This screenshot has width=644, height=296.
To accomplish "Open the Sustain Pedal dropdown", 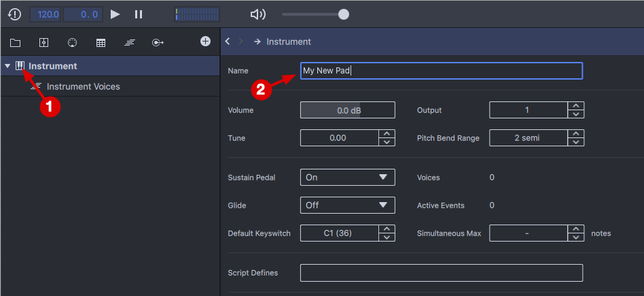I will pos(348,178).
